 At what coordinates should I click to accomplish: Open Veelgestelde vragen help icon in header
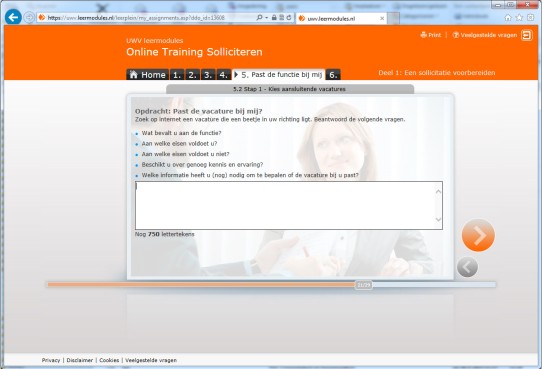pyautogui.click(x=456, y=35)
